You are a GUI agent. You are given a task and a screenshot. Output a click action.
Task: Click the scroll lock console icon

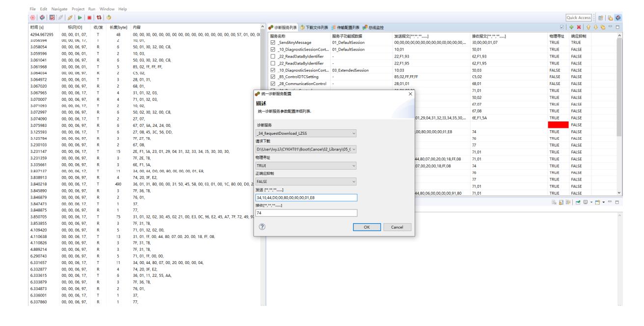(x=561, y=202)
